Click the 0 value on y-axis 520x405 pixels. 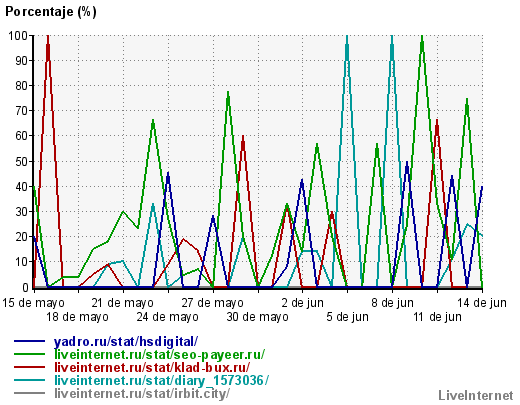coord(25,287)
